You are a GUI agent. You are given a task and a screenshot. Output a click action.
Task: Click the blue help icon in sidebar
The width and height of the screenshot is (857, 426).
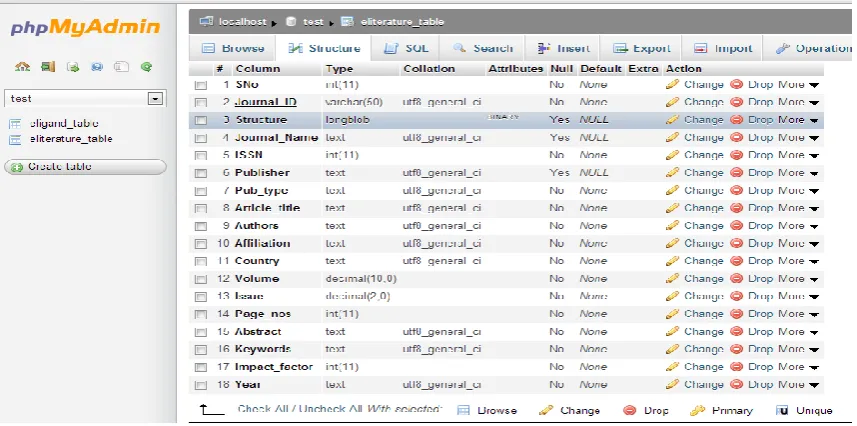coord(97,67)
